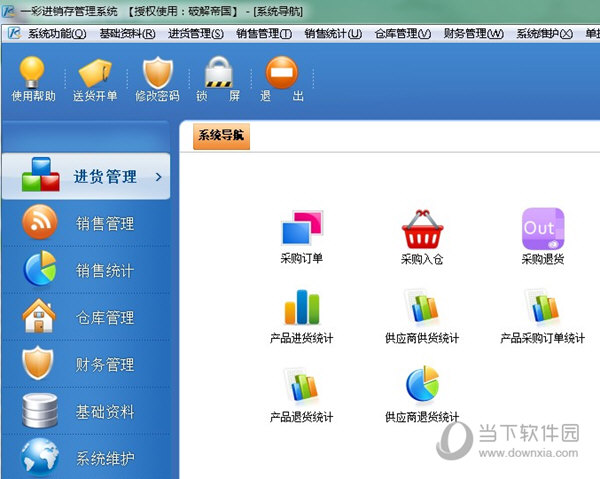Screen dimensions: 600x479
Task: Click the 送货开单 tag icon
Action: coord(95,73)
